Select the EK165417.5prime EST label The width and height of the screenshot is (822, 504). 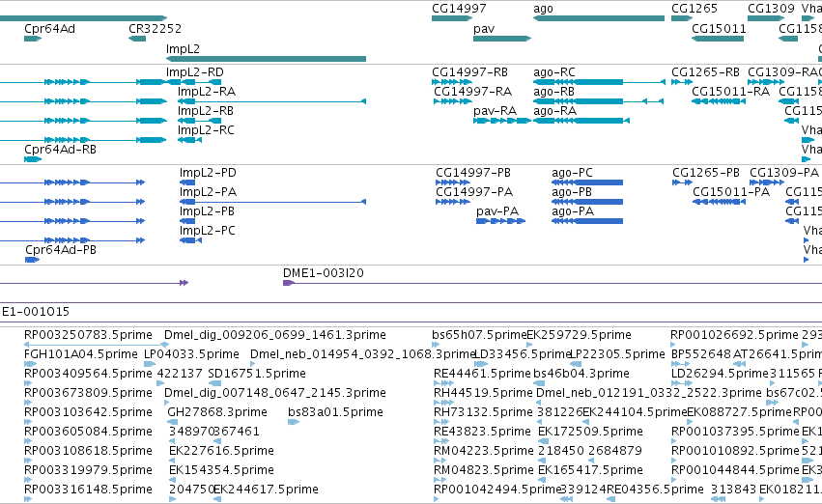(590, 470)
